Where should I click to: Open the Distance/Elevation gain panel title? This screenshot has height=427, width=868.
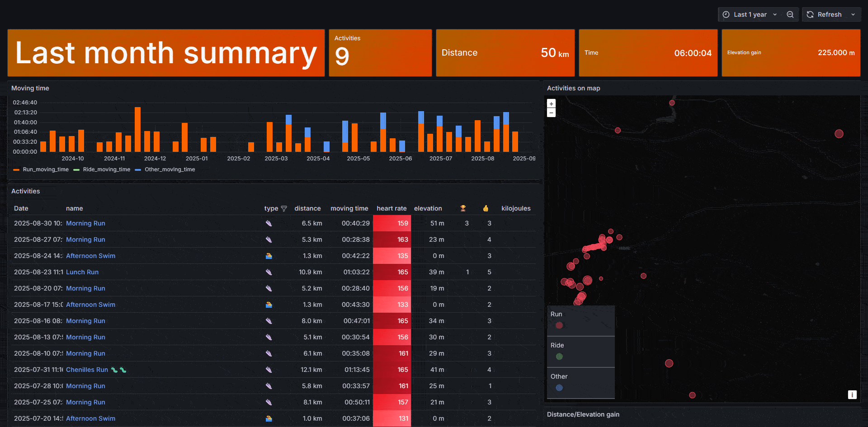[x=583, y=414]
